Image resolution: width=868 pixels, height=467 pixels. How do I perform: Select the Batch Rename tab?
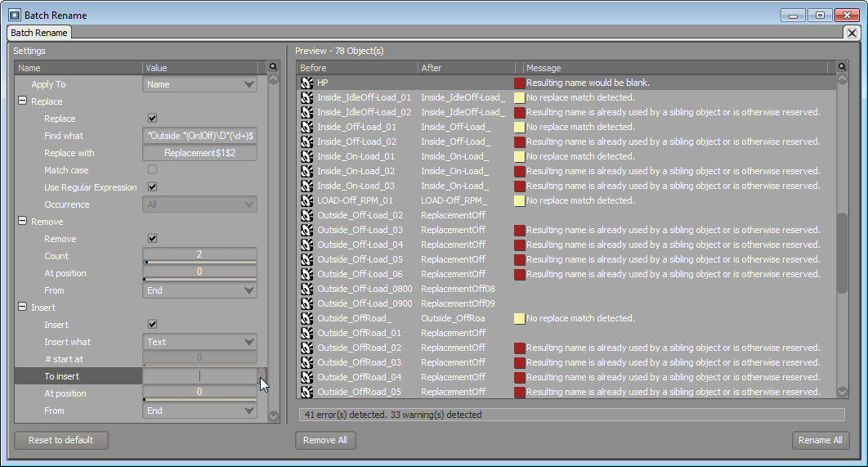(39, 33)
